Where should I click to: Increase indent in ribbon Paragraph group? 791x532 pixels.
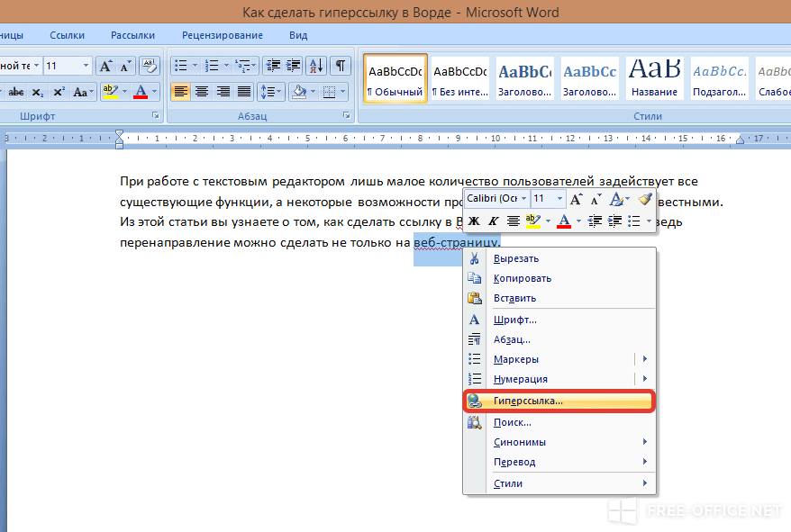293,66
